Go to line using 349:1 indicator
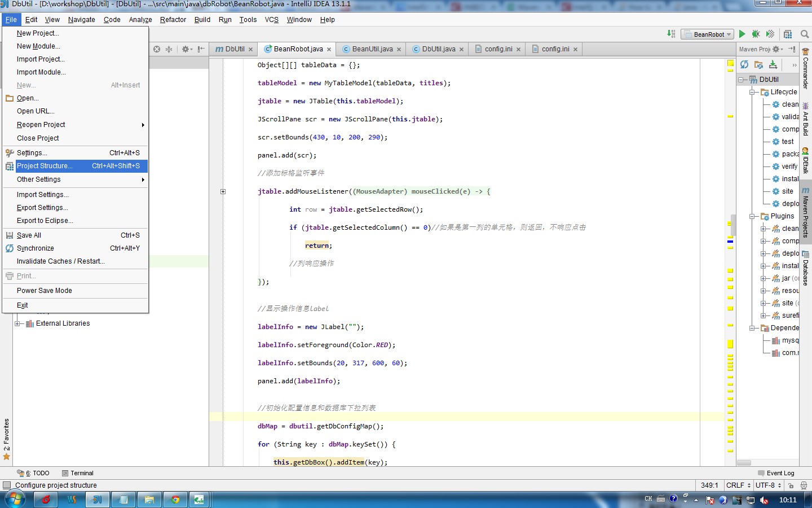This screenshot has width=812, height=508. click(709, 485)
